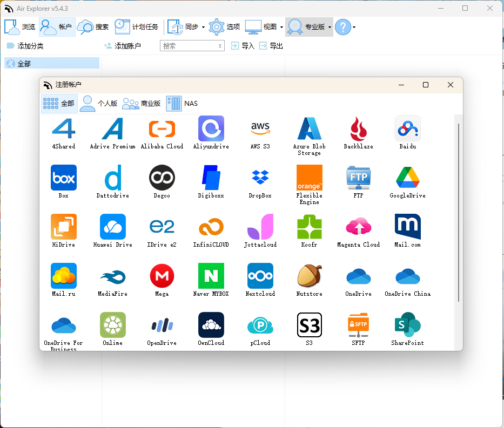504x428 pixels.
Task: Select the SFTP connection icon
Action: pos(358,324)
